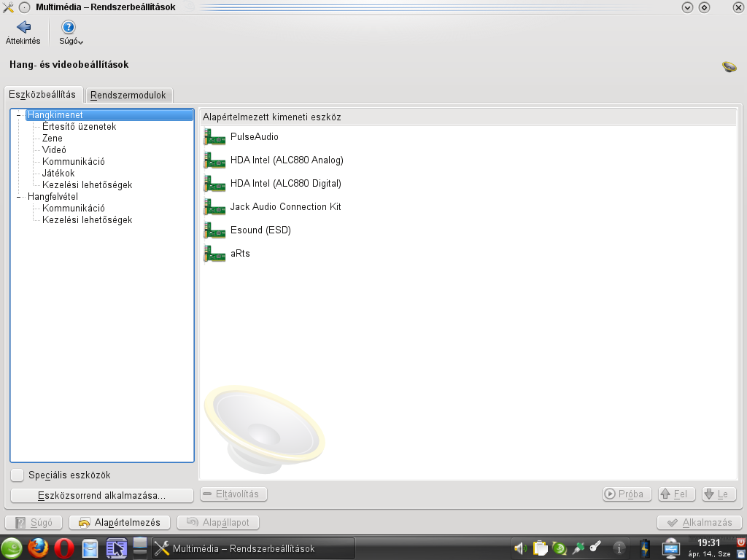
Task: Click the key wallet tray icon
Action: pyautogui.click(x=595, y=548)
